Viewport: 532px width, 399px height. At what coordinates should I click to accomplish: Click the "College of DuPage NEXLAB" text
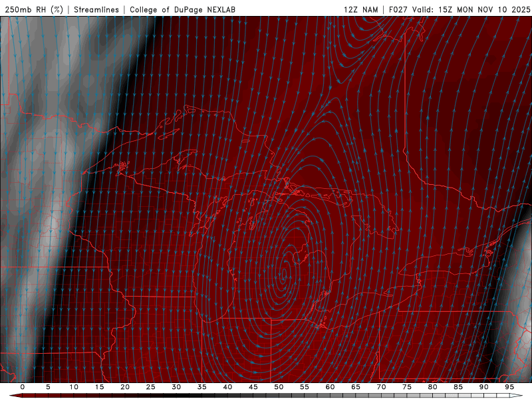182,9
